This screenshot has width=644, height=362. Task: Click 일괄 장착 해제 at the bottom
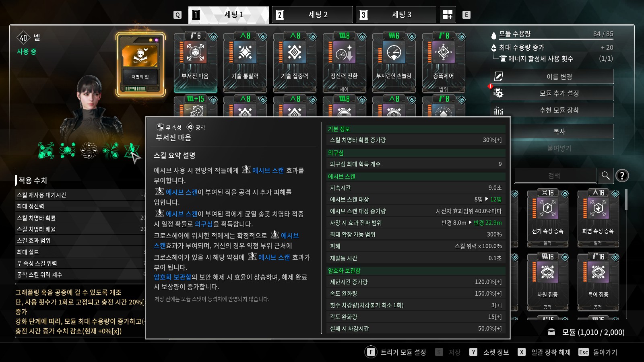point(544,352)
